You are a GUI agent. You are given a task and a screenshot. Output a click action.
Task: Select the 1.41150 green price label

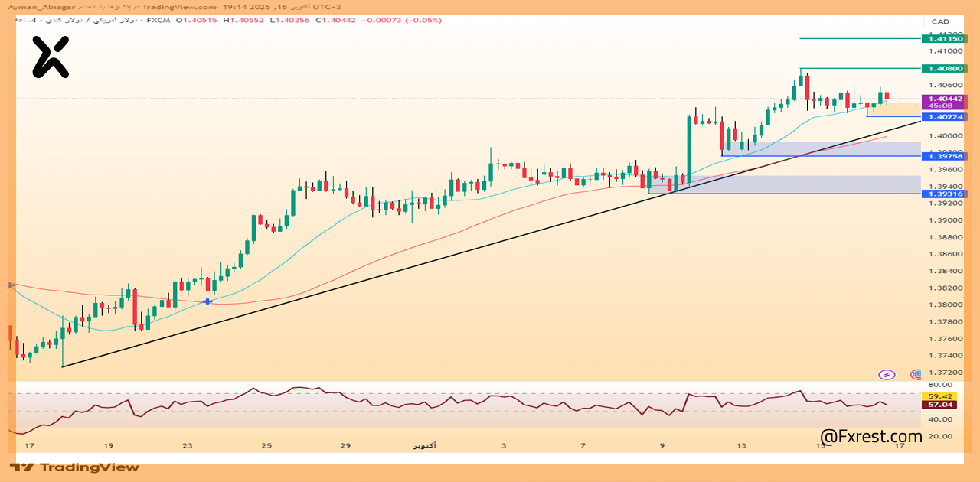(x=946, y=38)
